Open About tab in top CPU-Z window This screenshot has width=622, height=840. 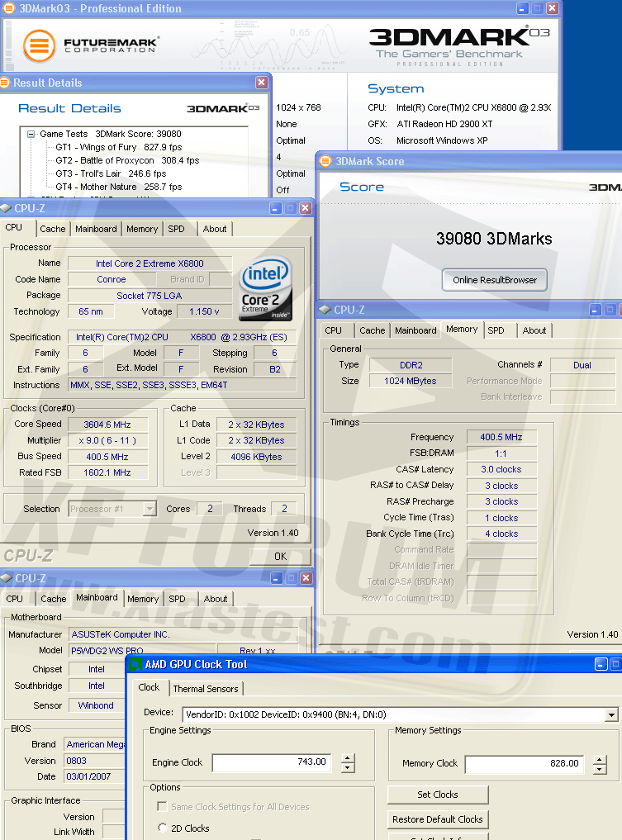(214, 229)
